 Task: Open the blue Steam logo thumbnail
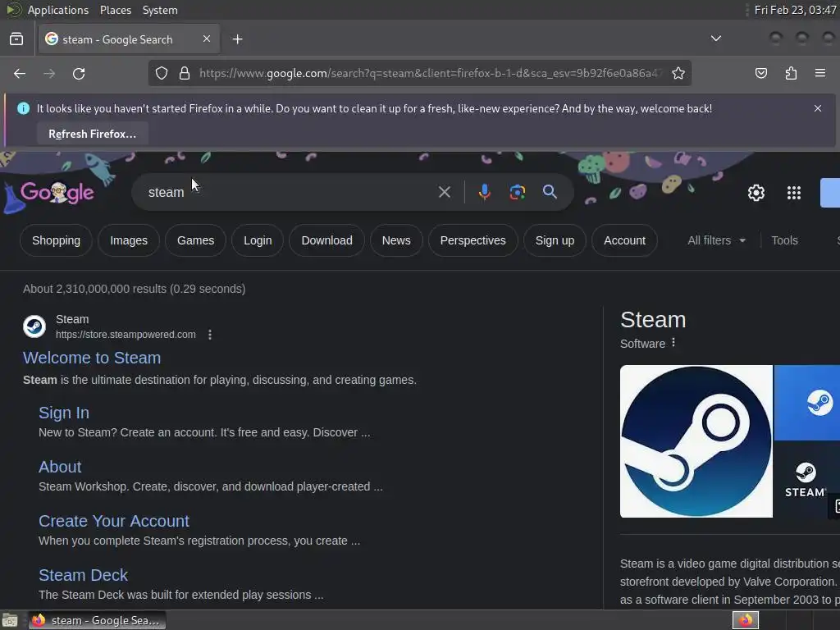pyautogui.click(x=807, y=402)
